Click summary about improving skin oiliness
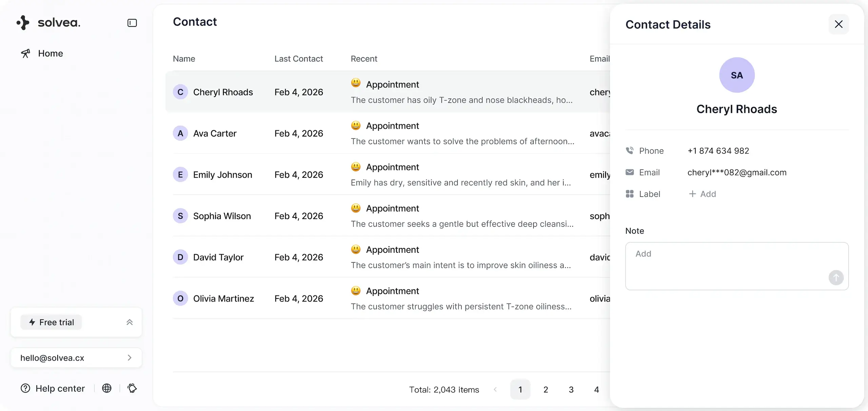This screenshot has width=868, height=411. click(461, 265)
